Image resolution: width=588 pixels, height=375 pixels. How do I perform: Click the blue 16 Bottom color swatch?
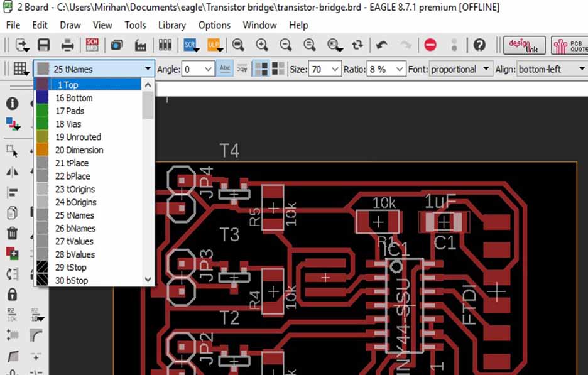coord(42,98)
